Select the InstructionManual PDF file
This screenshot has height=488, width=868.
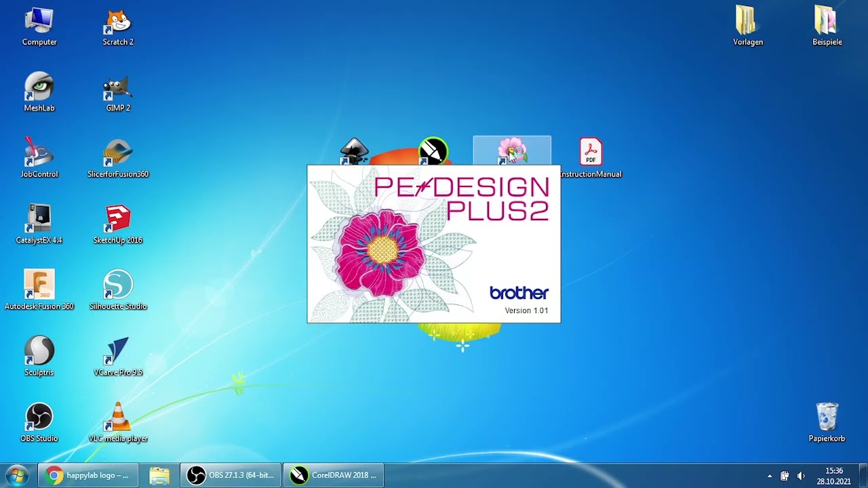[591, 159]
